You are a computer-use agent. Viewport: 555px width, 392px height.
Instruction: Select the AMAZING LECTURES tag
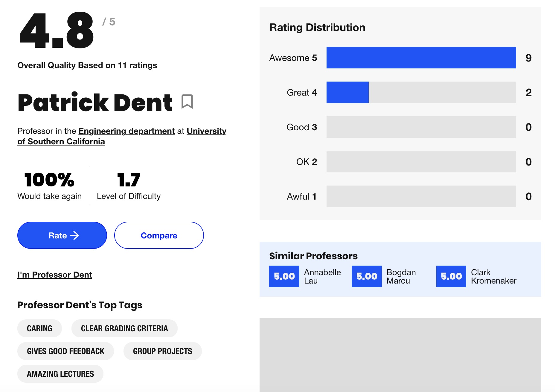(60, 374)
